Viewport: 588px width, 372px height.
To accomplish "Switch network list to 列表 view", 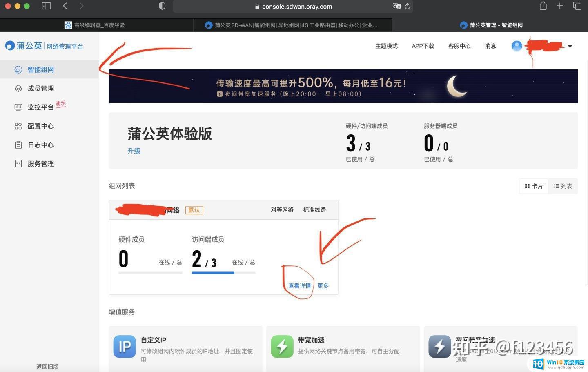I will tap(563, 186).
